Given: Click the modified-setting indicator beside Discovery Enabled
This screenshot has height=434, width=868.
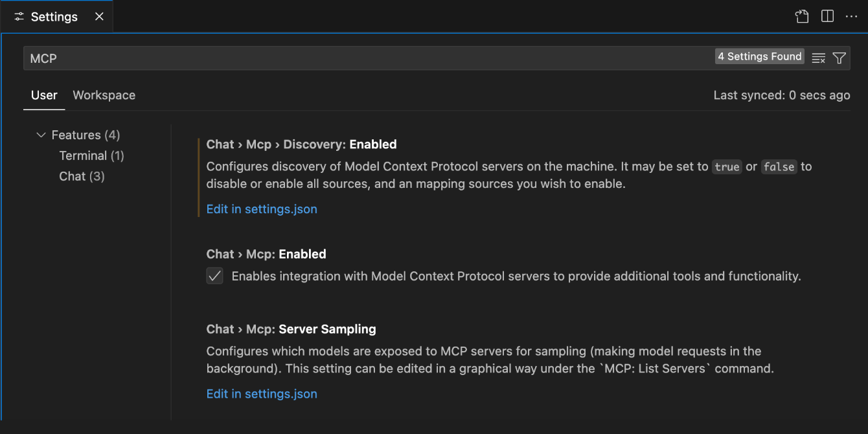Looking at the screenshot, I should click(198, 175).
